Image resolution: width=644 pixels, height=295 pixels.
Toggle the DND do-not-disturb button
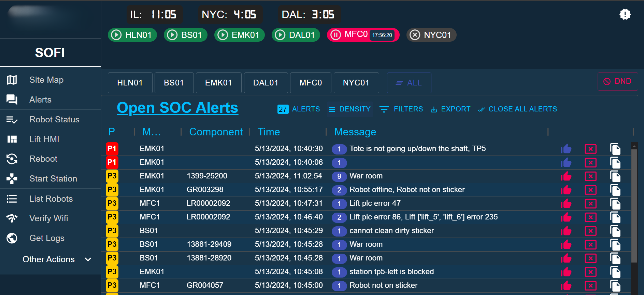pyautogui.click(x=617, y=81)
